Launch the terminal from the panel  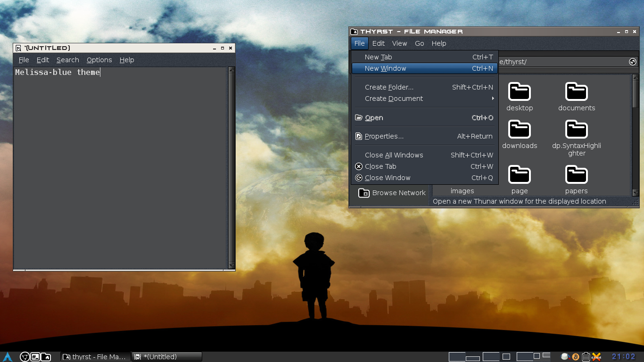coord(35,357)
